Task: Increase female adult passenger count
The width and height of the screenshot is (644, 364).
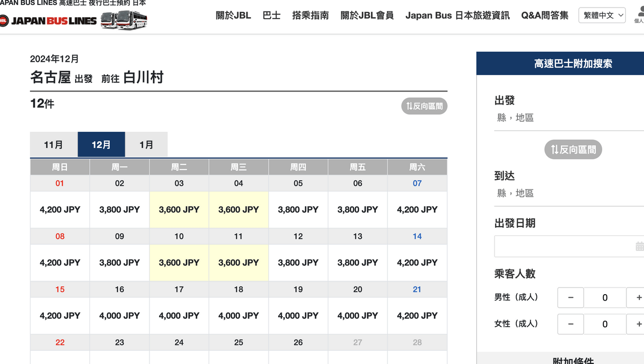Action: point(636,324)
